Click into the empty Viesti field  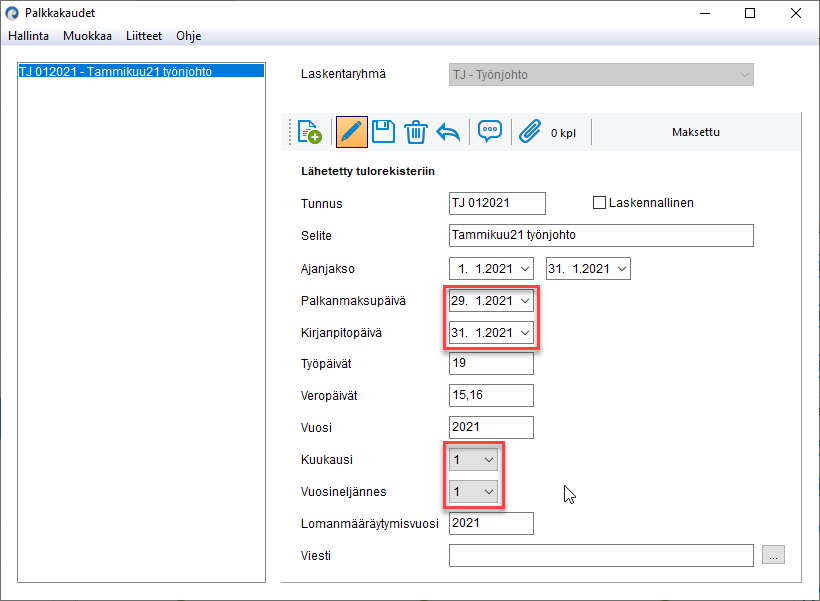pyautogui.click(x=601, y=555)
